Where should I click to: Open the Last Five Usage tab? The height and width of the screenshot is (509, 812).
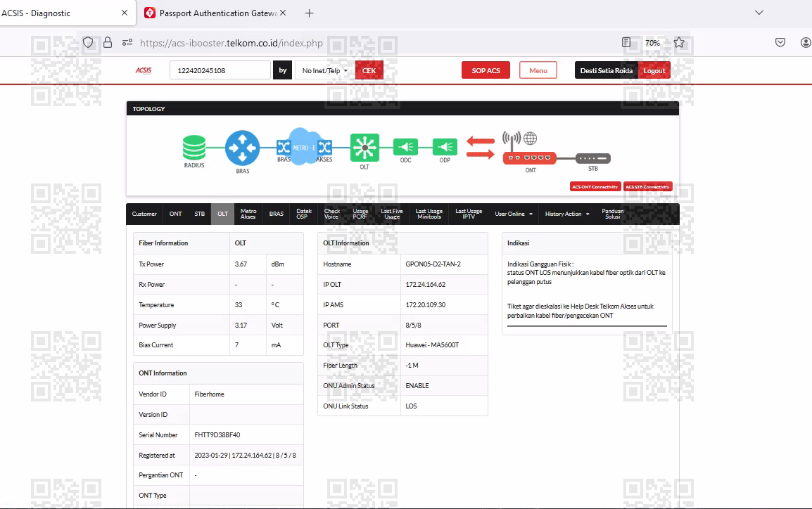pos(391,214)
